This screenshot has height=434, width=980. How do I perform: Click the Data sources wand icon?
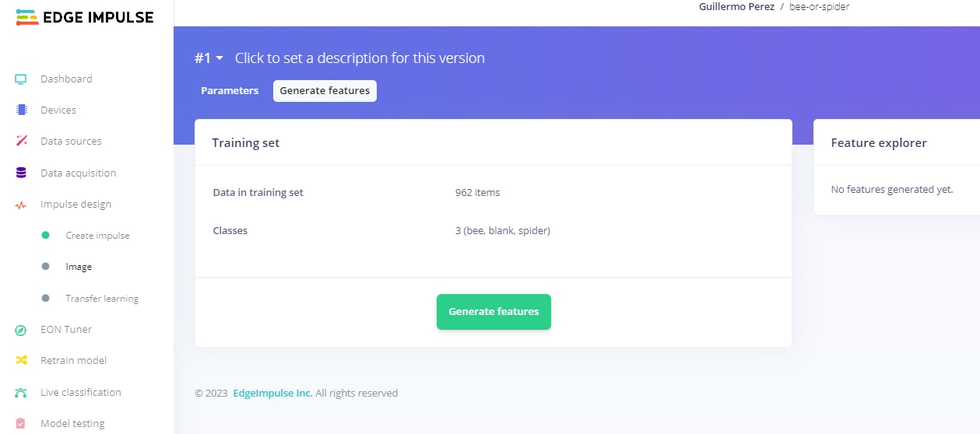point(21,141)
